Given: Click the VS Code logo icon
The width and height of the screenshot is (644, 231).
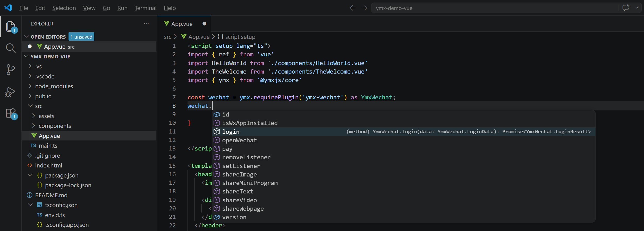Looking at the screenshot, I should pyautogui.click(x=8, y=8).
